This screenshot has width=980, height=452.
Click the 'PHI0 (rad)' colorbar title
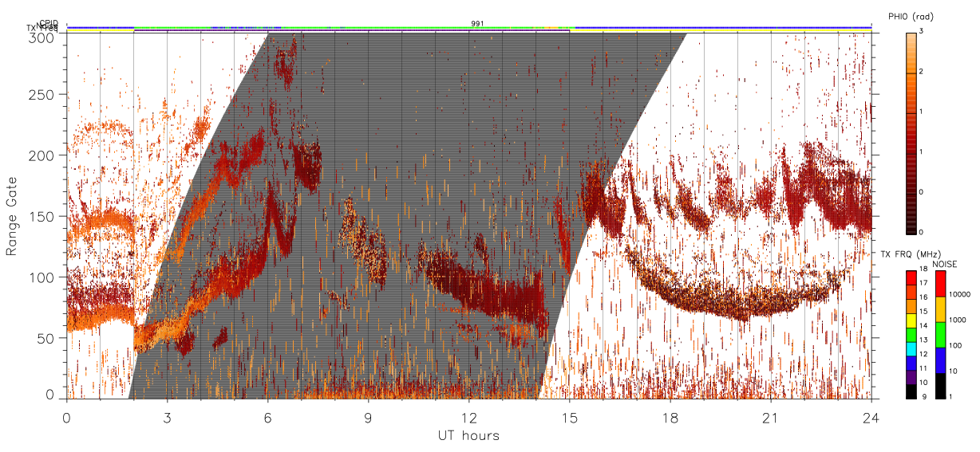point(911,16)
